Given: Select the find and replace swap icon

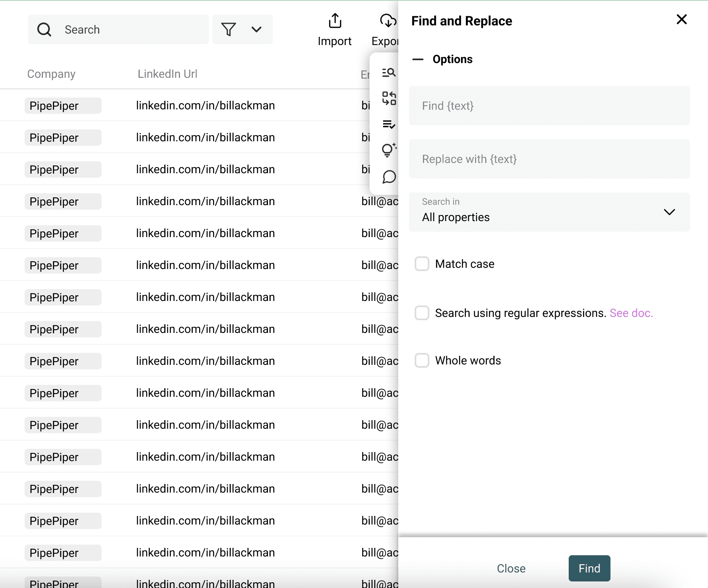Looking at the screenshot, I should pos(388,98).
